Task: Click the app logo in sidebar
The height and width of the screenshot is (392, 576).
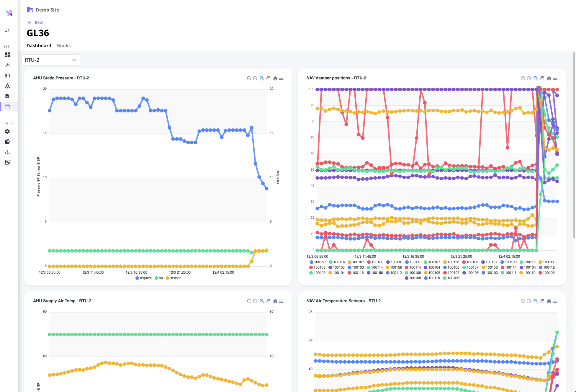Action: pyautogui.click(x=9, y=13)
